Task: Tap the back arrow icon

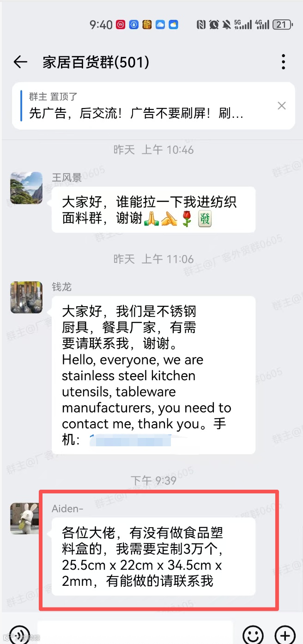Action: 20,62
